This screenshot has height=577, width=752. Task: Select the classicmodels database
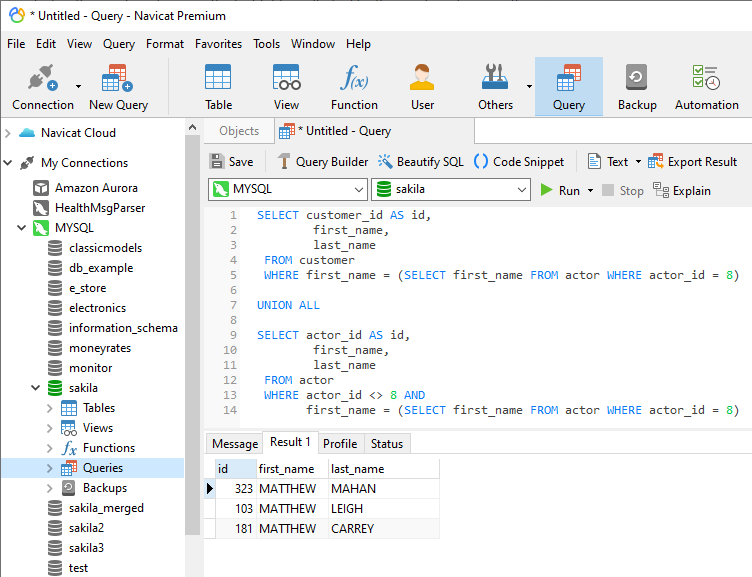point(105,248)
